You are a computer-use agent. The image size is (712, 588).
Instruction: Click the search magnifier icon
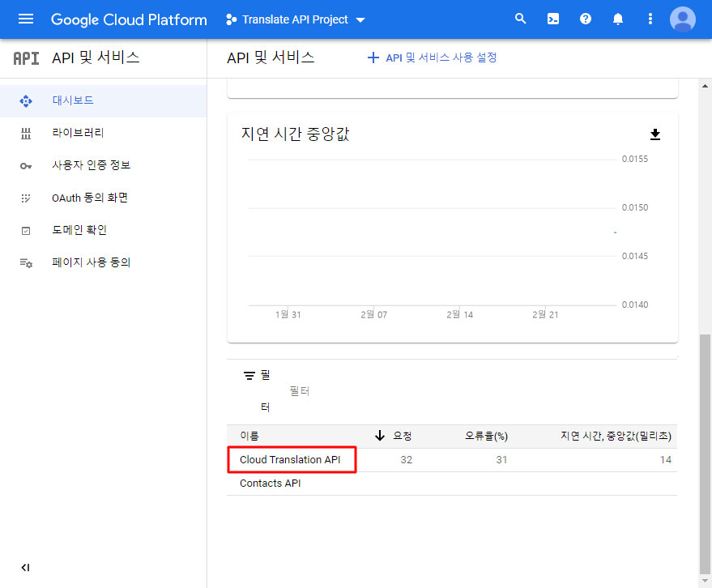(520, 19)
